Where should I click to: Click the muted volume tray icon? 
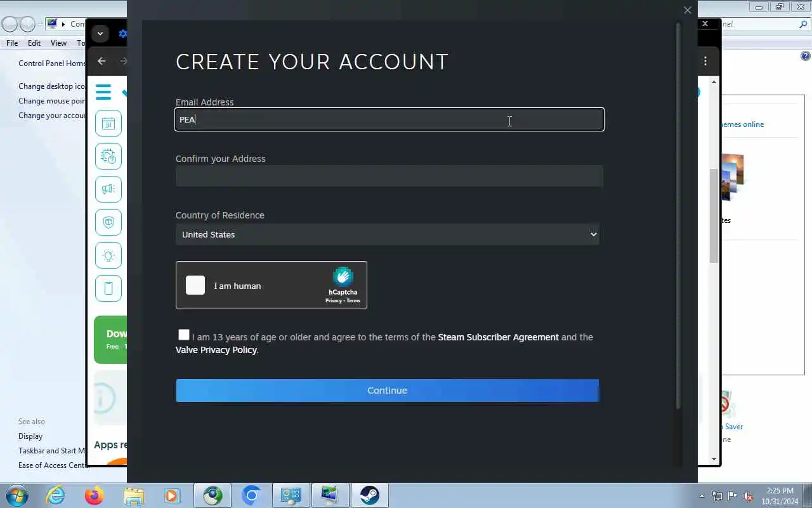pos(748,496)
